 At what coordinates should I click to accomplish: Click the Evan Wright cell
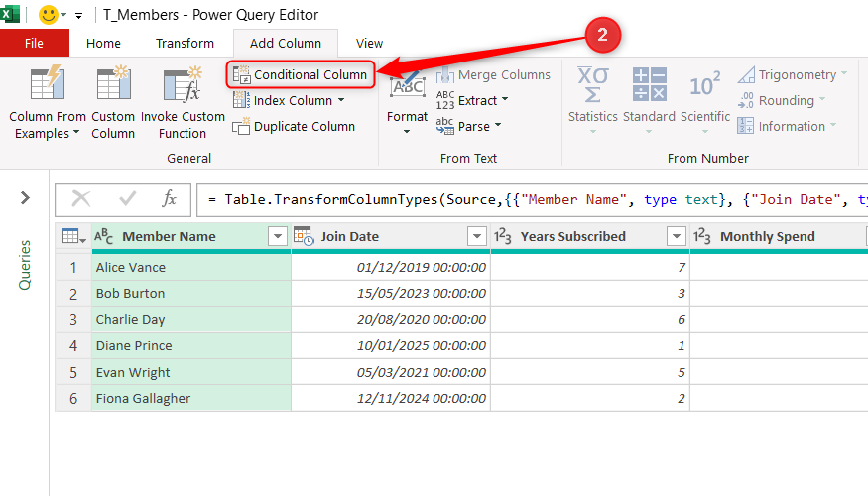coord(191,373)
